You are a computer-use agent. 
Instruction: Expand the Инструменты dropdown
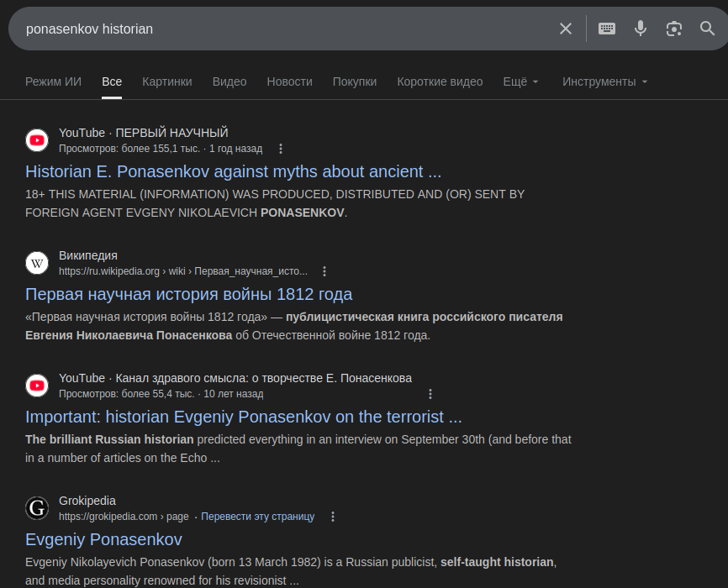click(x=604, y=81)
